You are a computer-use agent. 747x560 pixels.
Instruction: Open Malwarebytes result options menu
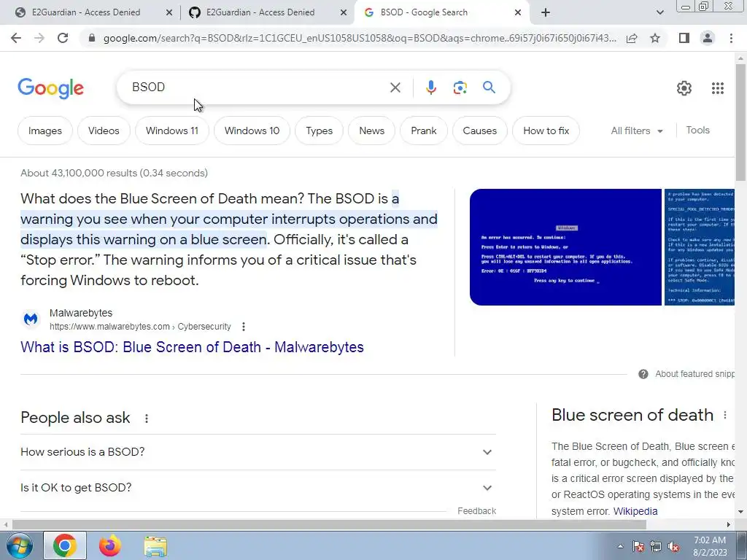pyautogui.click(x=244, y=327)
